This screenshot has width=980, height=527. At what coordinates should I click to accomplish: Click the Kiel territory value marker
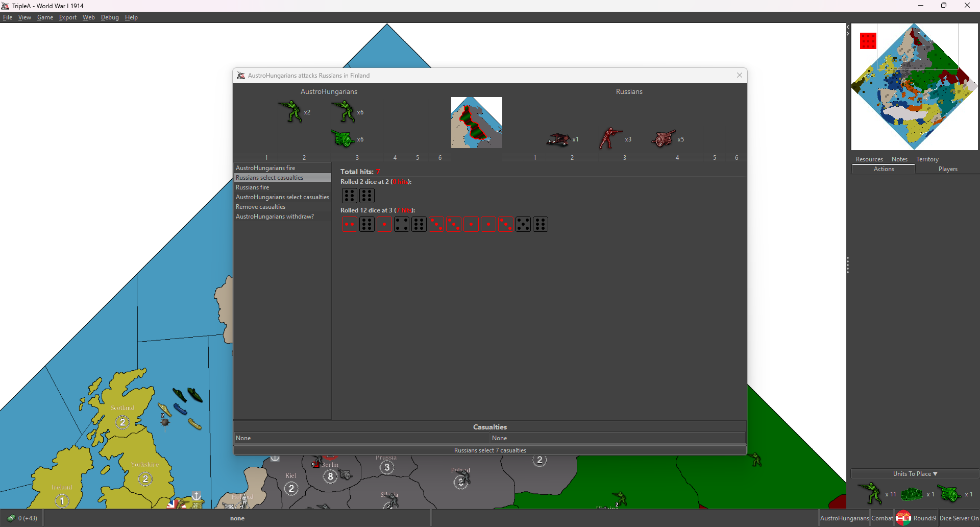[x=291, y=489]
